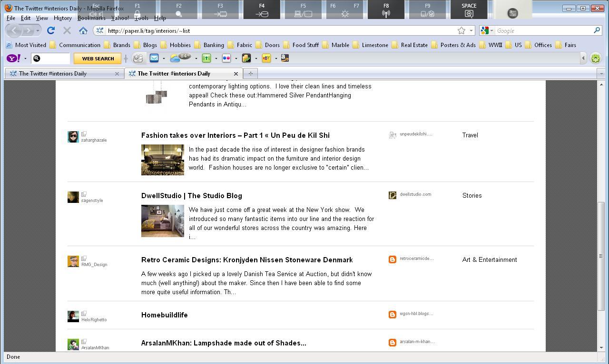Image resolution: width=609 pixels, height=364 pixels.
Task: Reload the current page
Action: [51, 30]
